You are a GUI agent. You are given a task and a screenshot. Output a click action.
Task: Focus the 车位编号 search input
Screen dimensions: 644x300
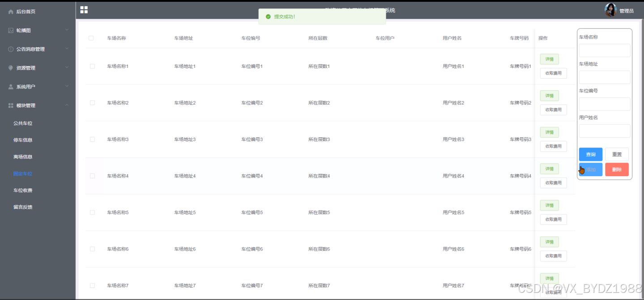(x=605, y=104)
